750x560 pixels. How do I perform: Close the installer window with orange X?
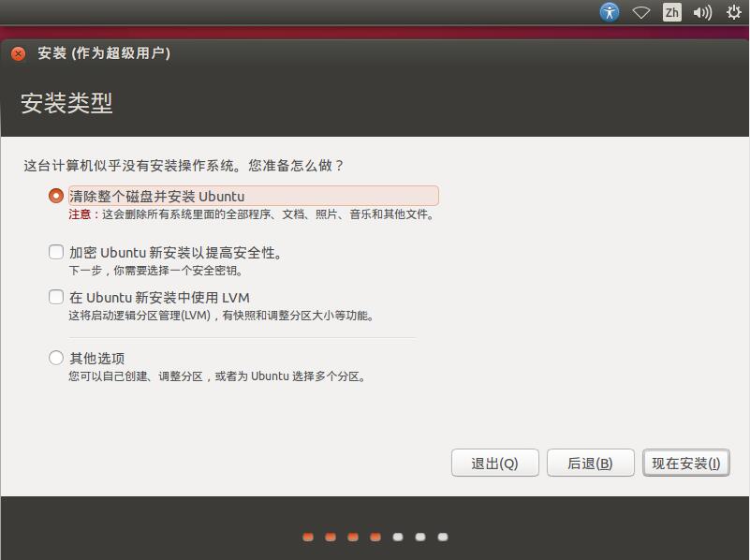coord(19,53)
